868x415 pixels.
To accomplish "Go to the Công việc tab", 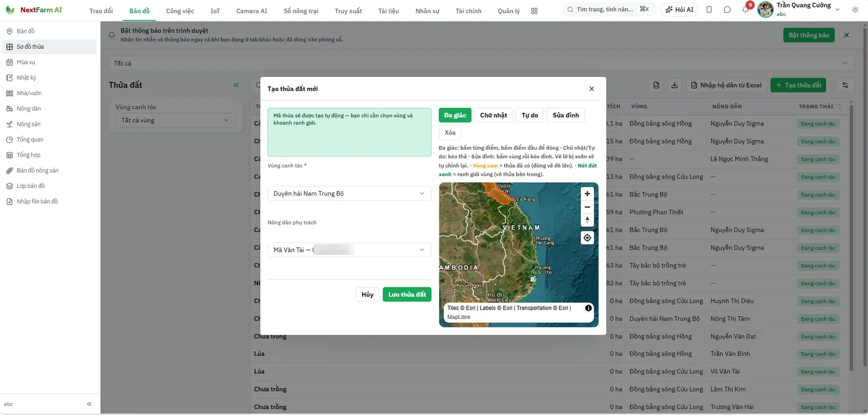I will pyautogui.click(x=180, y=11).
